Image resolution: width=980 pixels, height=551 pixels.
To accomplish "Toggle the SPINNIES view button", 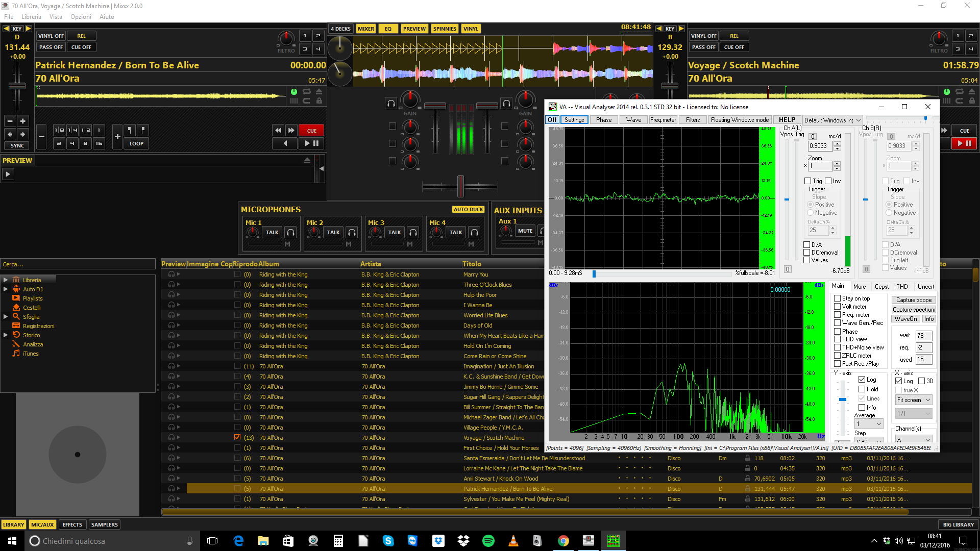I will click(x=445, y=29).
